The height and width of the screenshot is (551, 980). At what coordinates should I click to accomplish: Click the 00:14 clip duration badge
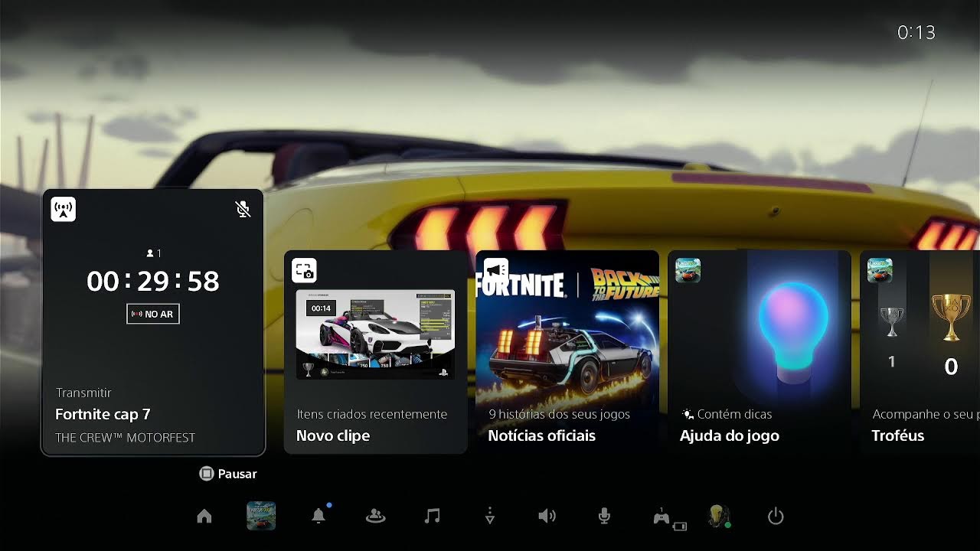322,308
